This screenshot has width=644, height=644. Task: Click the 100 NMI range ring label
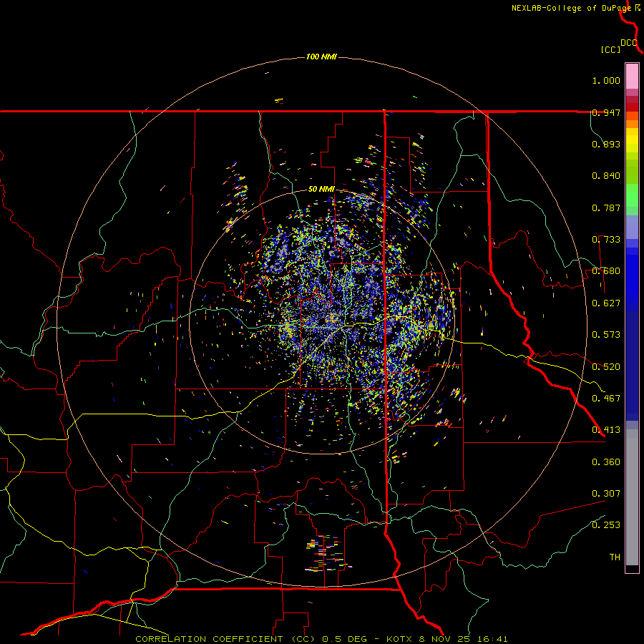tap(321, 57)
